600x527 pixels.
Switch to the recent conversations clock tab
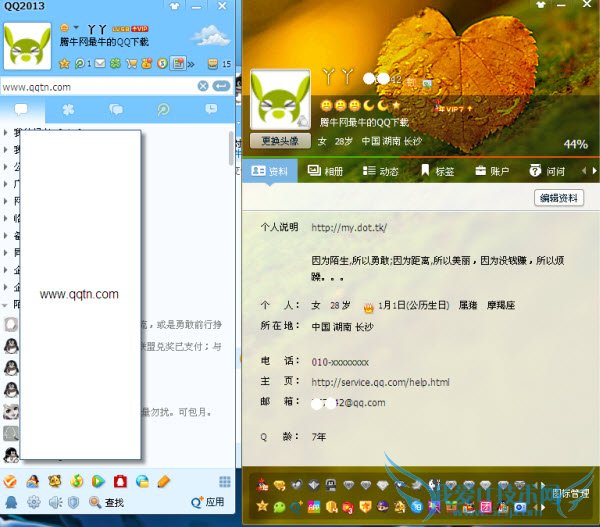(211, 110)
